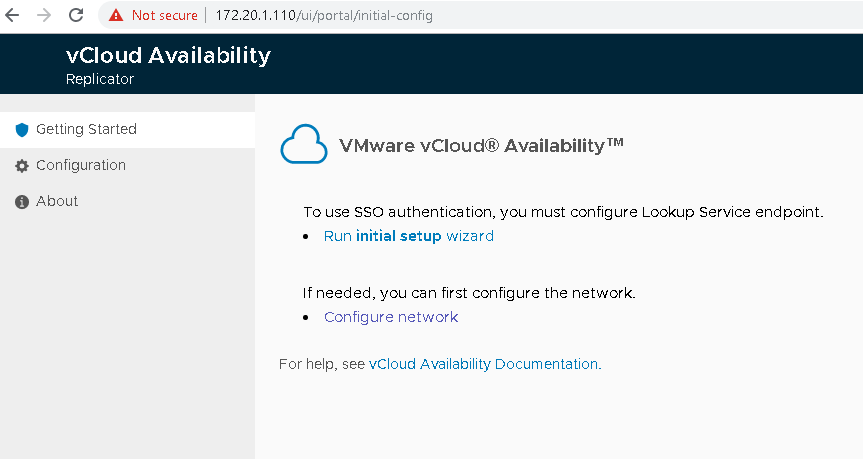
Task: Click the SSO authentication instruction text
Action: [x=563, y=212]
